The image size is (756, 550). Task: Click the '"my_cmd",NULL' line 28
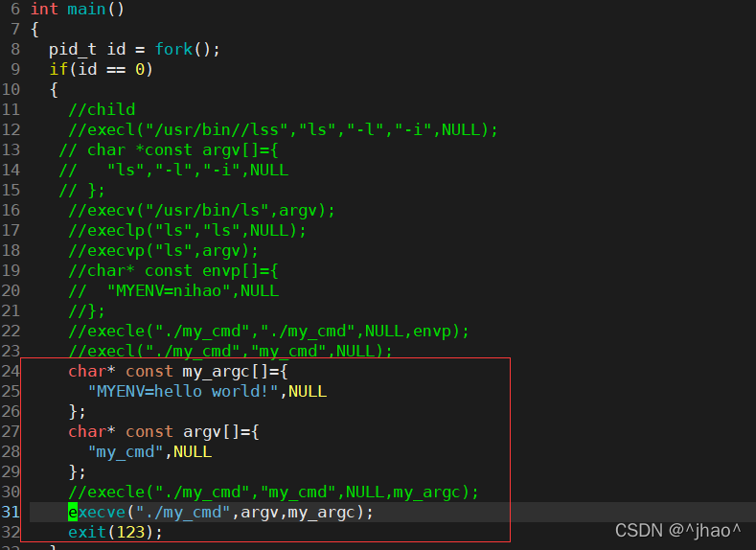click(x=149, y=451)
